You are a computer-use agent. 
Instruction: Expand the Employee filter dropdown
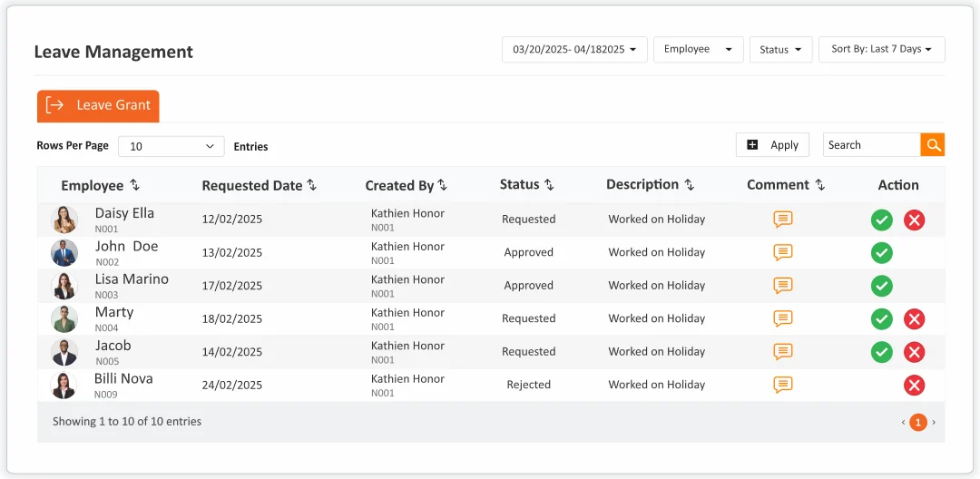coord(698,50)
